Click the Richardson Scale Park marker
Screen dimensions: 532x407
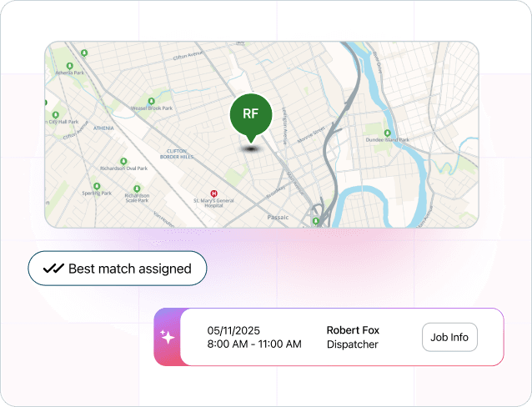[135, 188]
